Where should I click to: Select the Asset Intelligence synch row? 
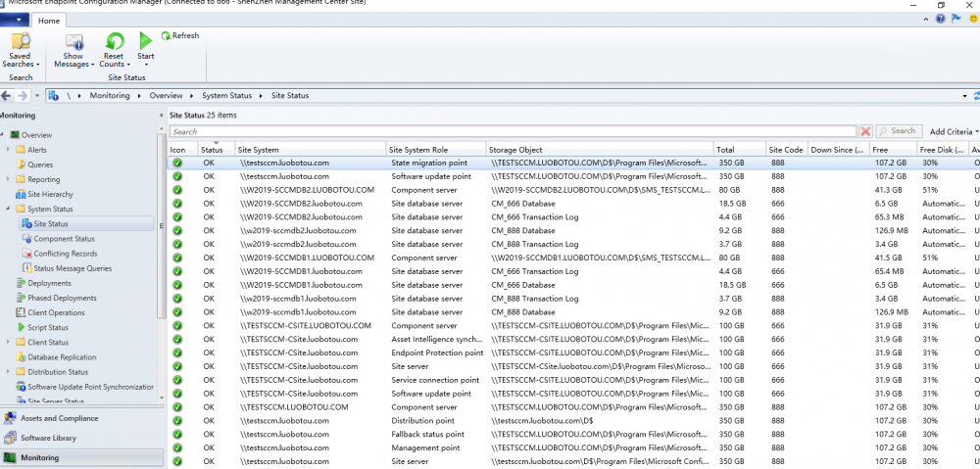(573, 339)
